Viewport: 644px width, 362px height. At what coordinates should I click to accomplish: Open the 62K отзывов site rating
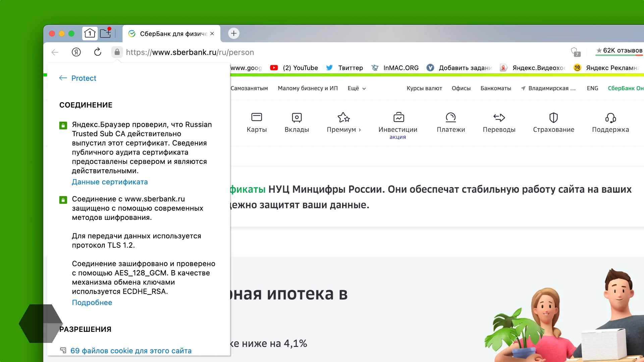pos(619,51)
